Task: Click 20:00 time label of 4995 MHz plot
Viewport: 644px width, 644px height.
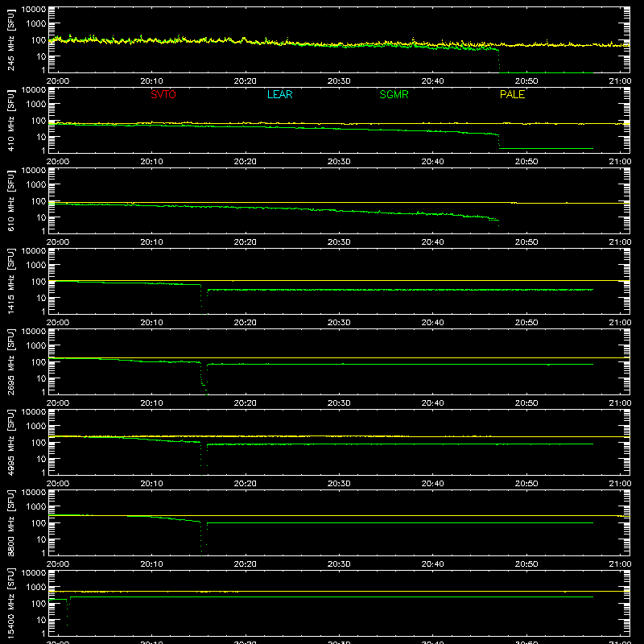Action: click(x=57, y=484)
